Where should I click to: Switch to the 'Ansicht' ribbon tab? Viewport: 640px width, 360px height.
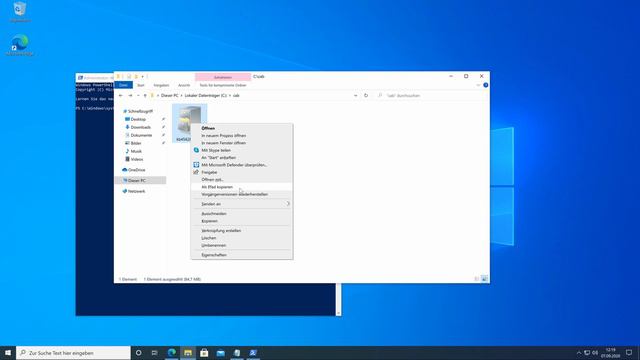point(184,85)
